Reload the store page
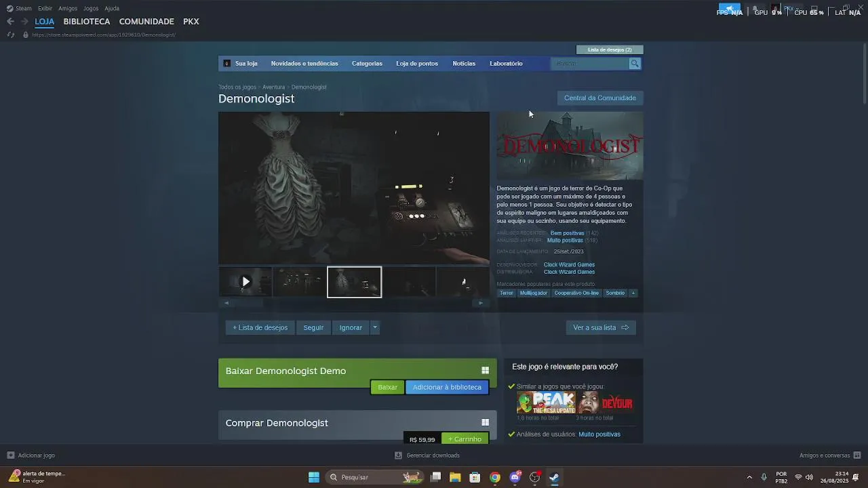This screenshot has width=868, height=488. pyautogui.click(x=11, y=35)
